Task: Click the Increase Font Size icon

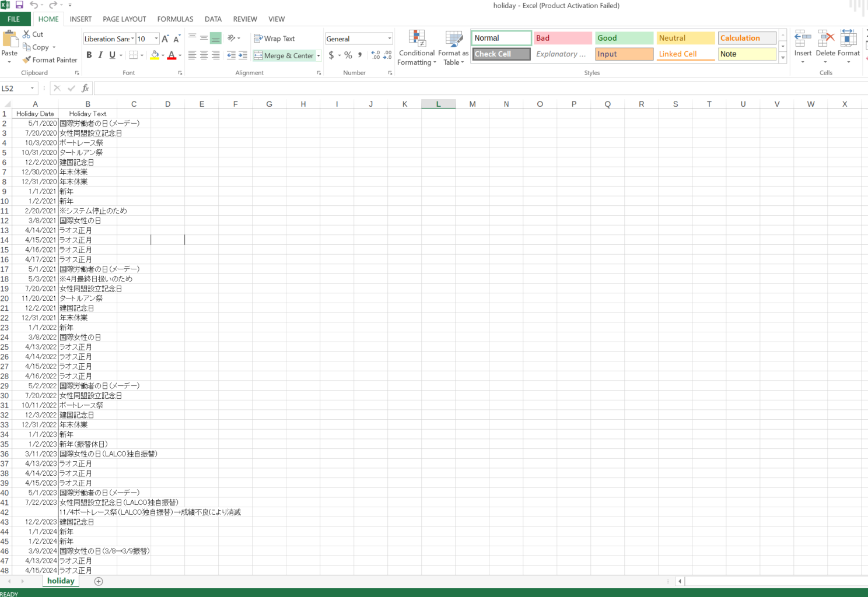Action: tap(165, 38)
